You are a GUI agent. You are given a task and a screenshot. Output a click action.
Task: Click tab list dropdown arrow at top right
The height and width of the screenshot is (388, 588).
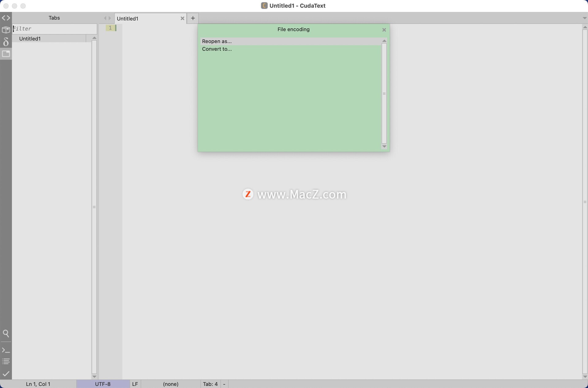point(584,18)
